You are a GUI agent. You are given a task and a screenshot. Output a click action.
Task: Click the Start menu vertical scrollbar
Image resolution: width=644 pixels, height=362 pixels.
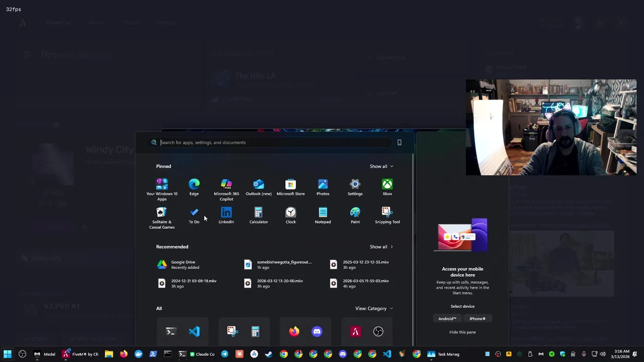coord(413,250)
